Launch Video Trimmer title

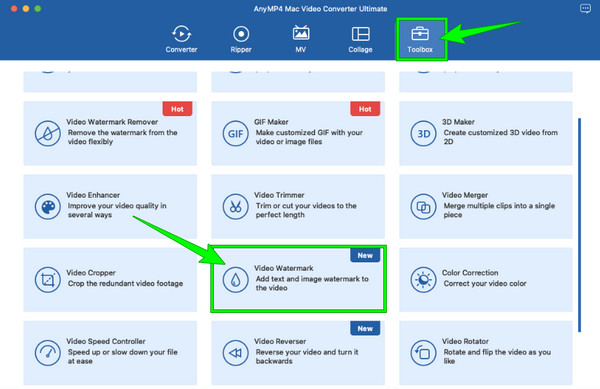pyautogui.click(x=279, y=195)
